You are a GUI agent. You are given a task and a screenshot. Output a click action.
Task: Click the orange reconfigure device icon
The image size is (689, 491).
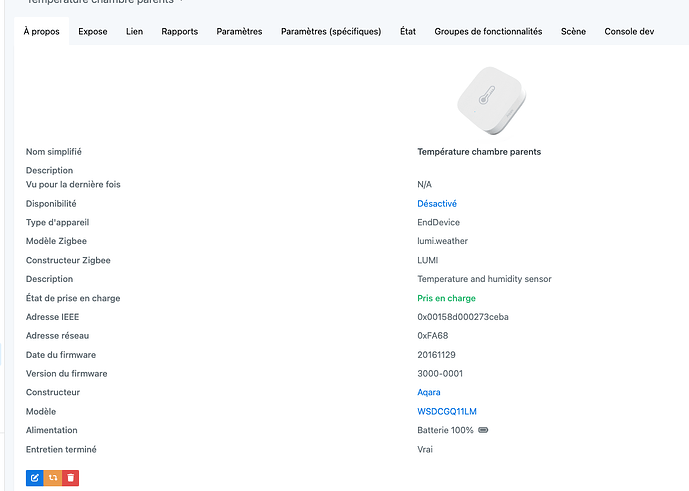coord(53,477)
